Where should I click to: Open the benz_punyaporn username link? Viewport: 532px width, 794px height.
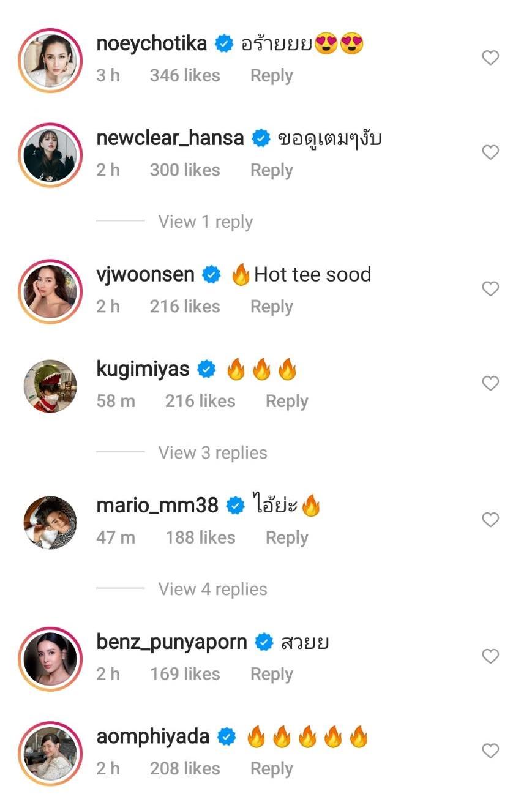(x=171, y=642)
